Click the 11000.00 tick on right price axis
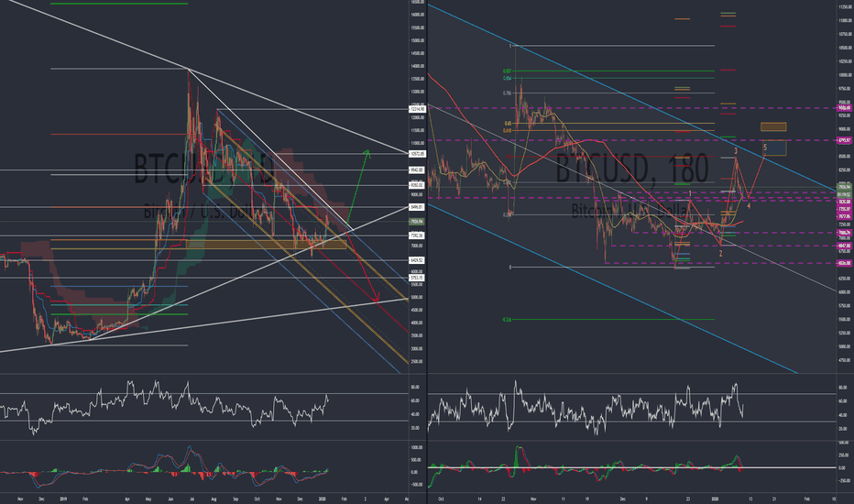The height and width of the screenshot is (504, 854). [x=845, y=21]
